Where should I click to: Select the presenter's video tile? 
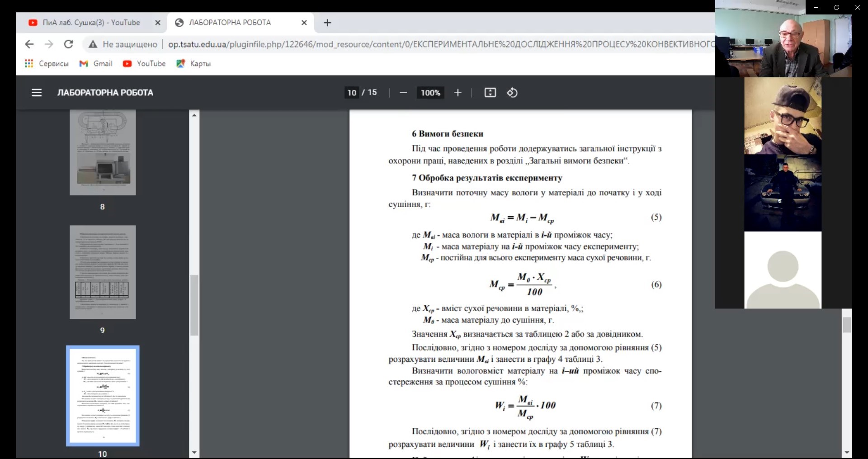(783, 46)
